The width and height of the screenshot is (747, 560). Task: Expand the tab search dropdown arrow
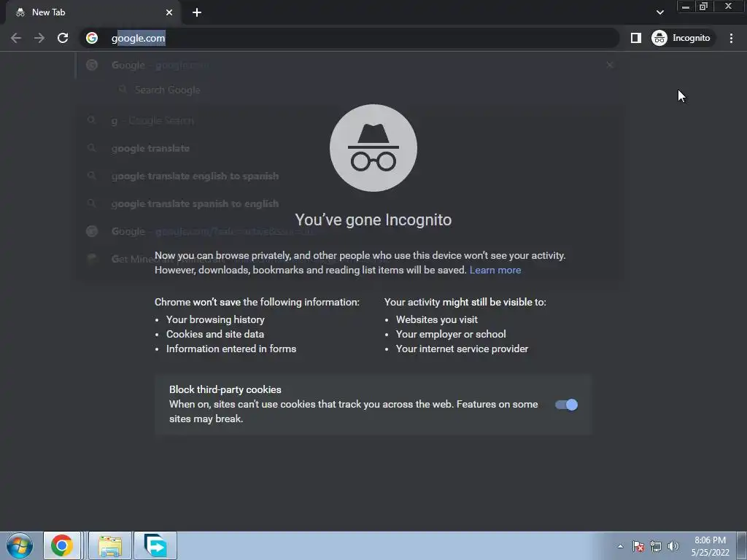tap(659, 12)
